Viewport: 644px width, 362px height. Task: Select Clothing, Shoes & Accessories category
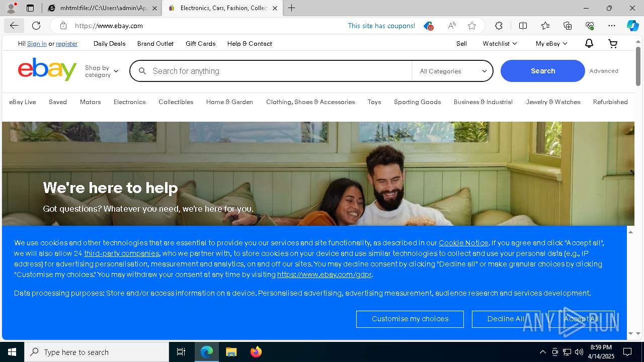click(x=310, y=102)
